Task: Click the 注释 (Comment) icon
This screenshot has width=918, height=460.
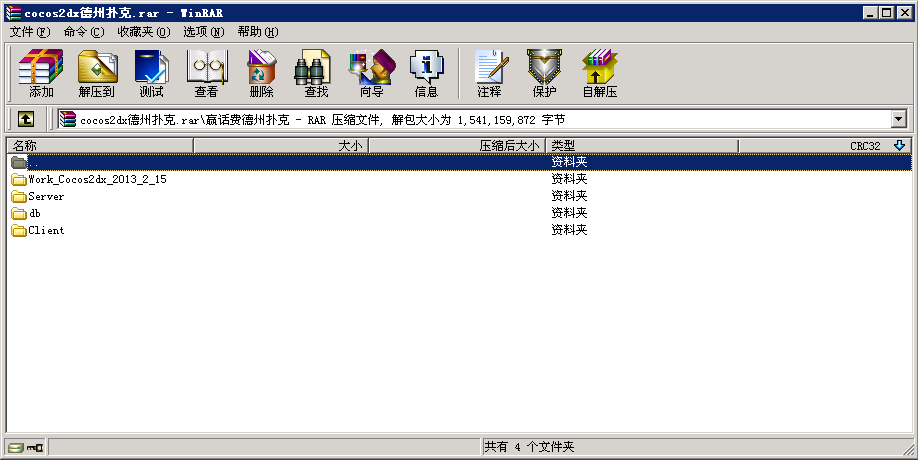Action: (x=489, y=73)
